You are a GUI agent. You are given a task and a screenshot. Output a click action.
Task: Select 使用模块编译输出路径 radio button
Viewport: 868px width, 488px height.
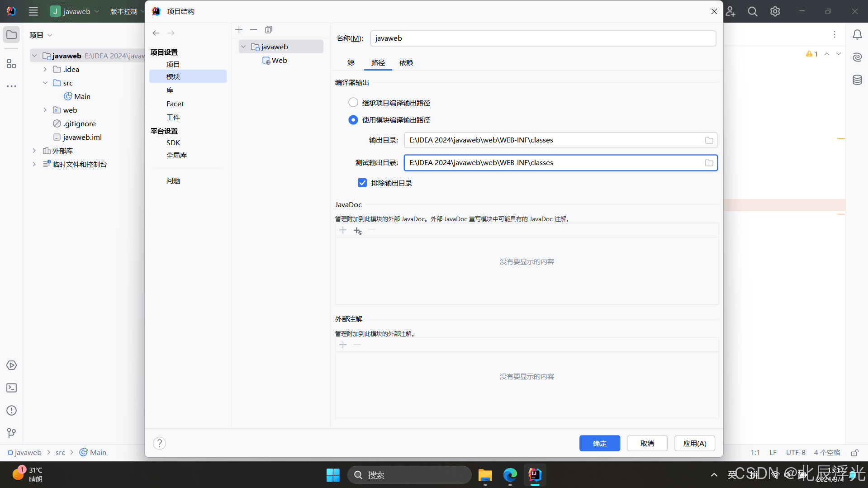[353, 120]
